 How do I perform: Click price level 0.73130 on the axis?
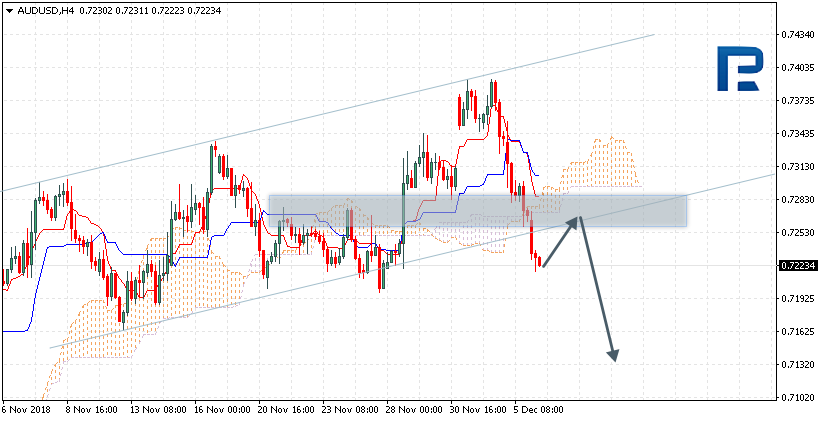[x=798, y=167]
